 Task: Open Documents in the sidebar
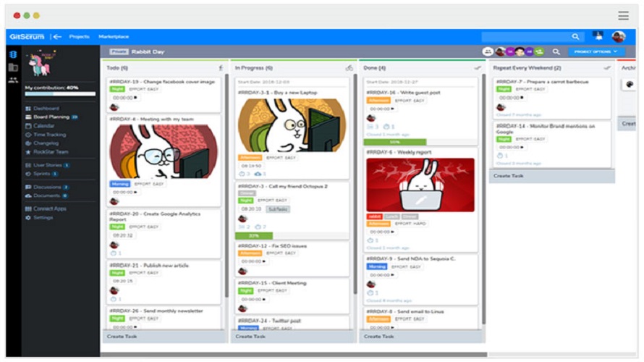46,195
